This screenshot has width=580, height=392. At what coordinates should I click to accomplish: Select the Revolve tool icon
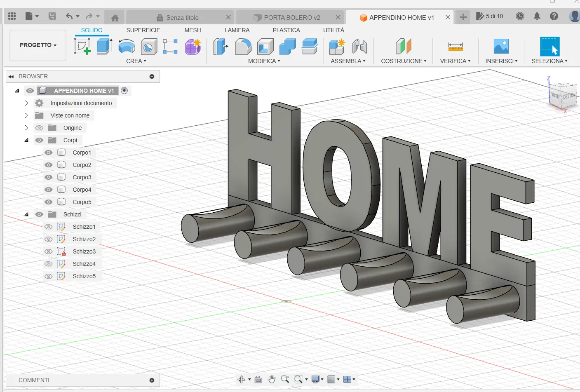127,47
